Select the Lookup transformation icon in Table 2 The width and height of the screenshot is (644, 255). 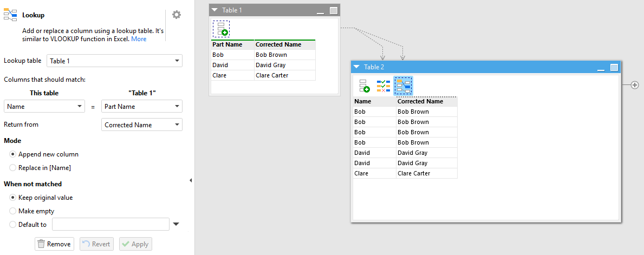pyautogui.click(x=404, y=86)
